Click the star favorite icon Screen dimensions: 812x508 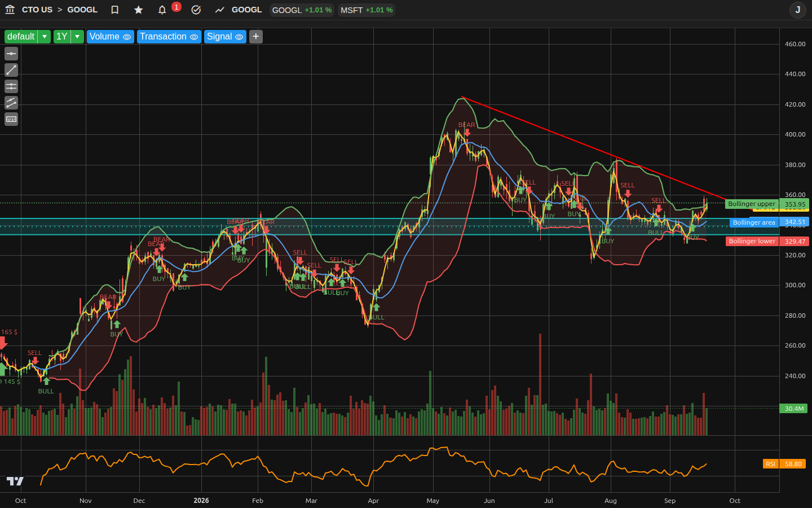point(139,10)
